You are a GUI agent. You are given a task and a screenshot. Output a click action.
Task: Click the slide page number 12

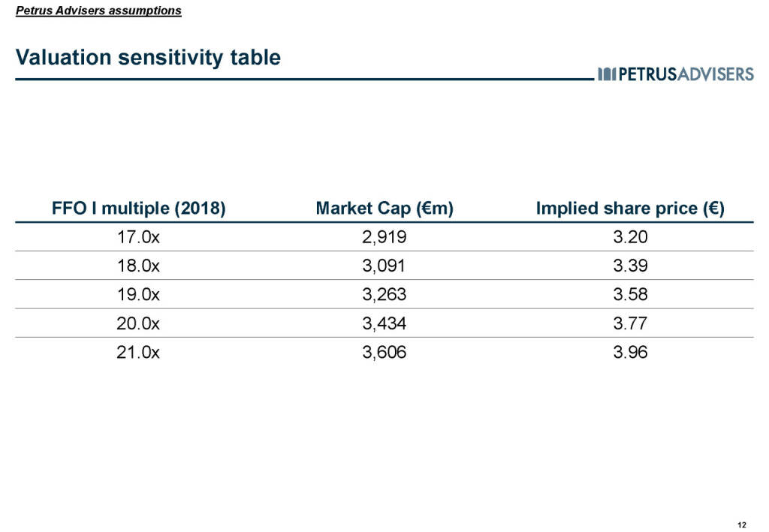pos(742,524)
